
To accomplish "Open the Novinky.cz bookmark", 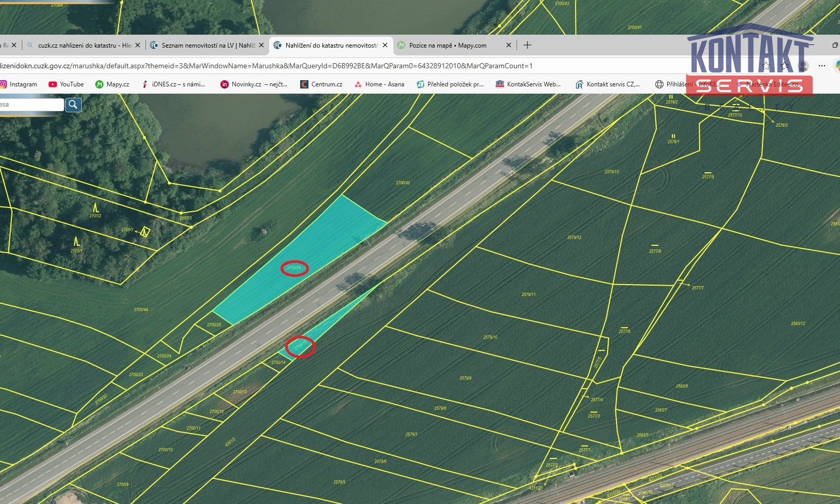I will coord(254,84).
